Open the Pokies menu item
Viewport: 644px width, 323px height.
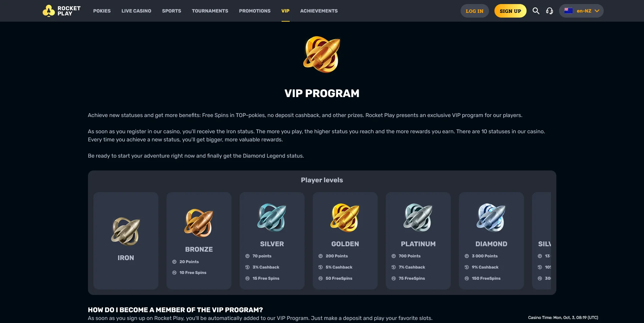coord(102,11)
